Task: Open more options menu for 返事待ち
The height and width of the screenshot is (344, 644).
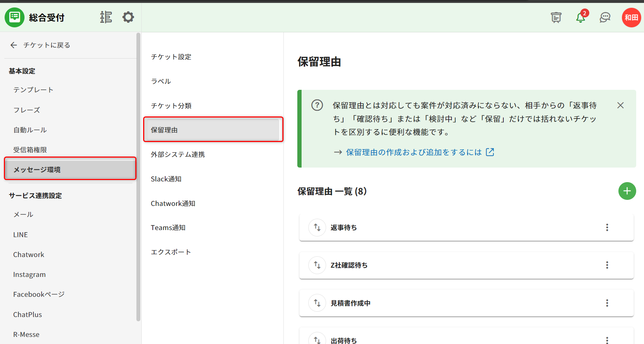Action: click(x=607, y=228)
